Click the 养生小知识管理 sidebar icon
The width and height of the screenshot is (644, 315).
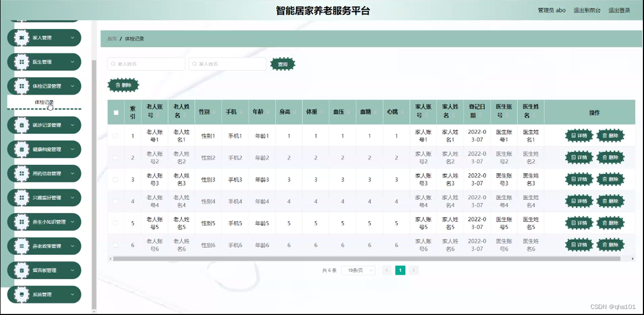coord(21,222)
